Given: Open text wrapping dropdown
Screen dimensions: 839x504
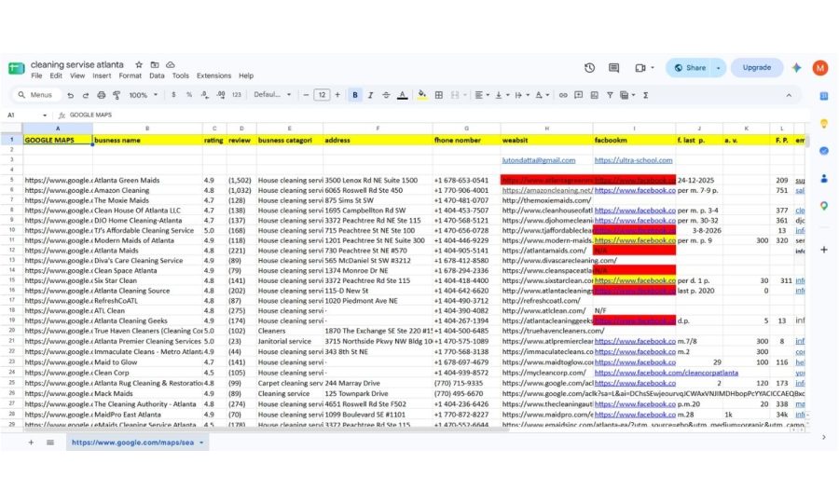Looking at the screenshot, I should (x=522, y=95).
